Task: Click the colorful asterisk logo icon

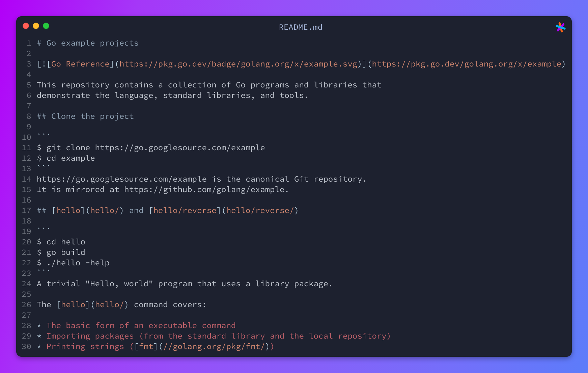Action: click(560, 27)
